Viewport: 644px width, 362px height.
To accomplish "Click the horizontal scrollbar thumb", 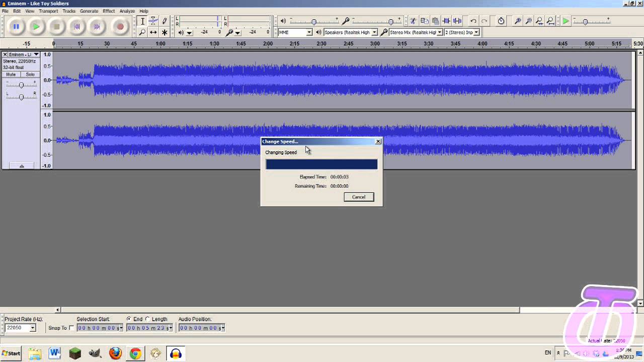I will pos(290,310).
